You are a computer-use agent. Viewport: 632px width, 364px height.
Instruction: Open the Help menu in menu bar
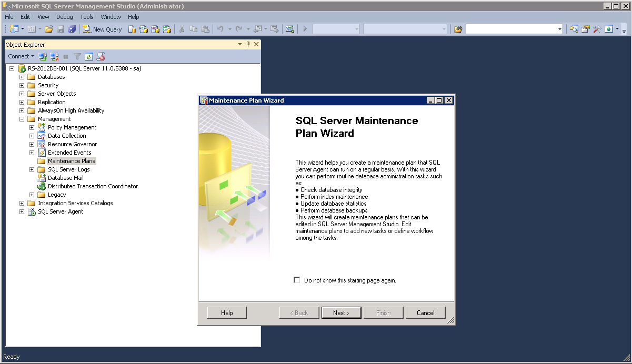(x=134, y=17)
